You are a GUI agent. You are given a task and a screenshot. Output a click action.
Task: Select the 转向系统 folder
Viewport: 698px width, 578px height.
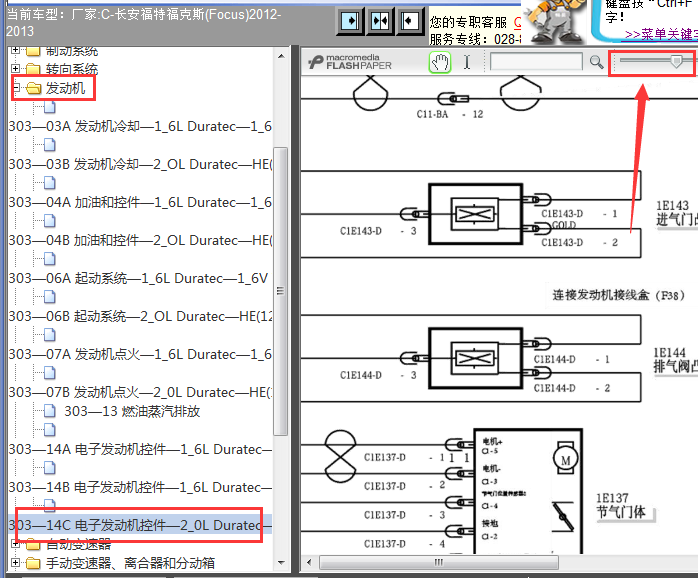click(72, 69)
